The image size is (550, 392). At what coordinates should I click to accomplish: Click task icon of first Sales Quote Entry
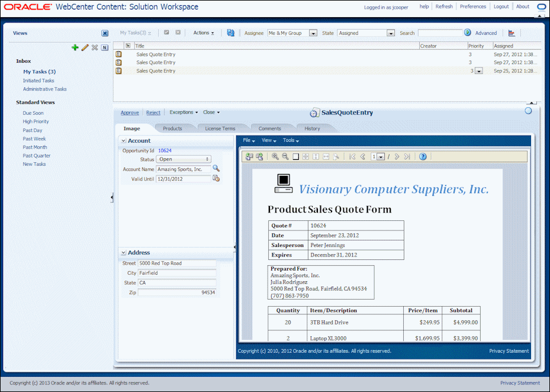point(118,54)
